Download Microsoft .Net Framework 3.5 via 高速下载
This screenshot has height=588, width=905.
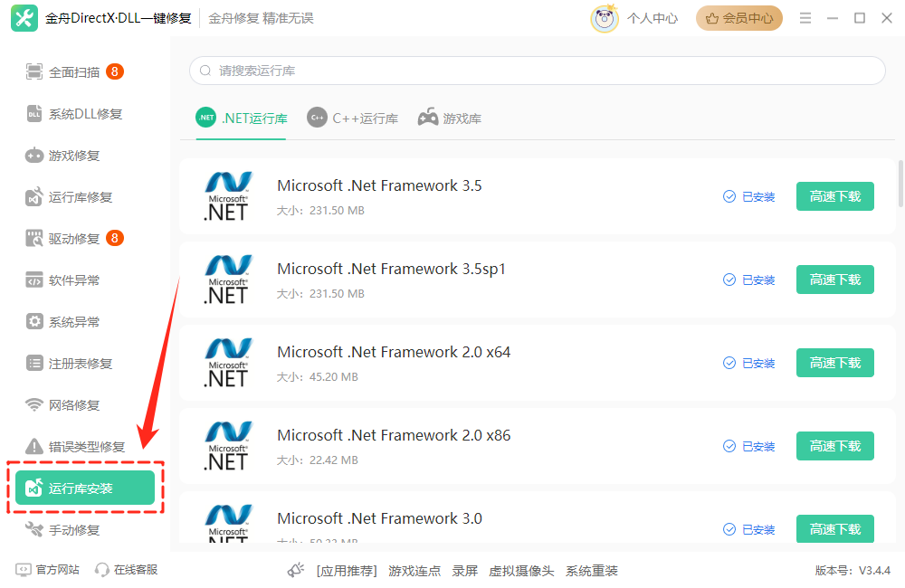click(x=834, y=196)
